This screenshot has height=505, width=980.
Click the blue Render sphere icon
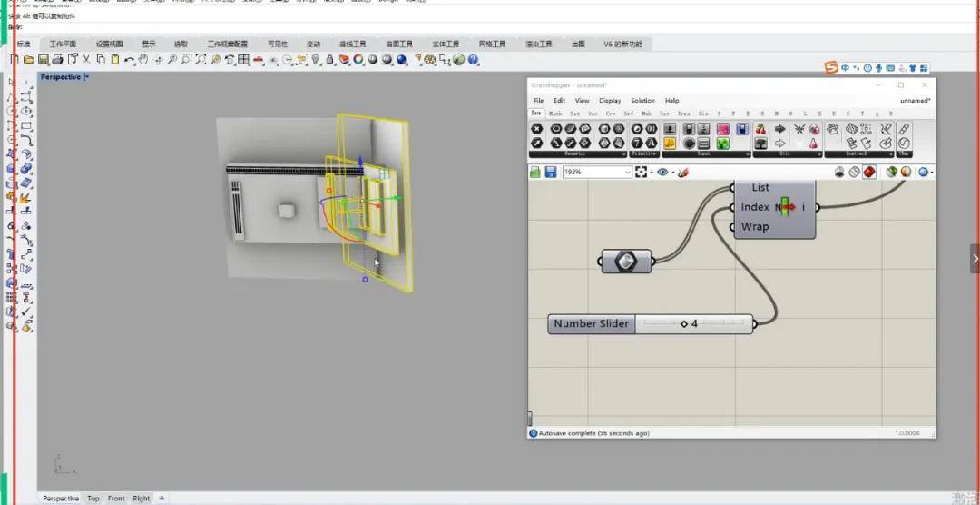click(401, 60)
